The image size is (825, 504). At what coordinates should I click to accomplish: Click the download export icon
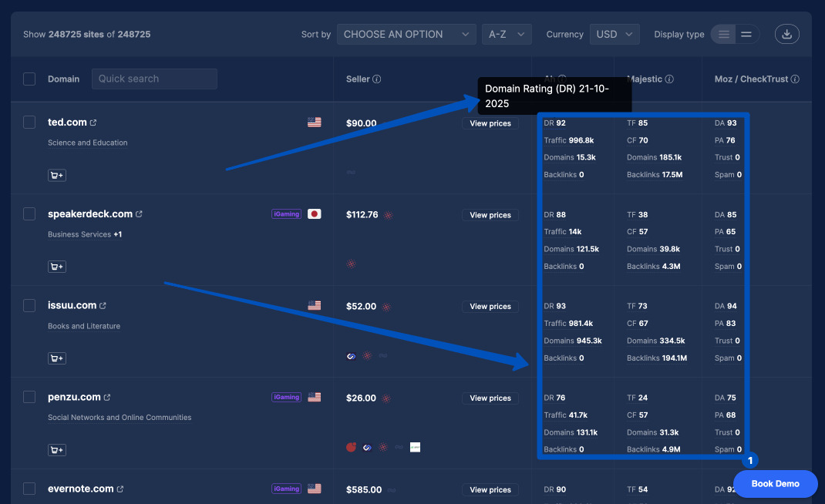point(786,34)
